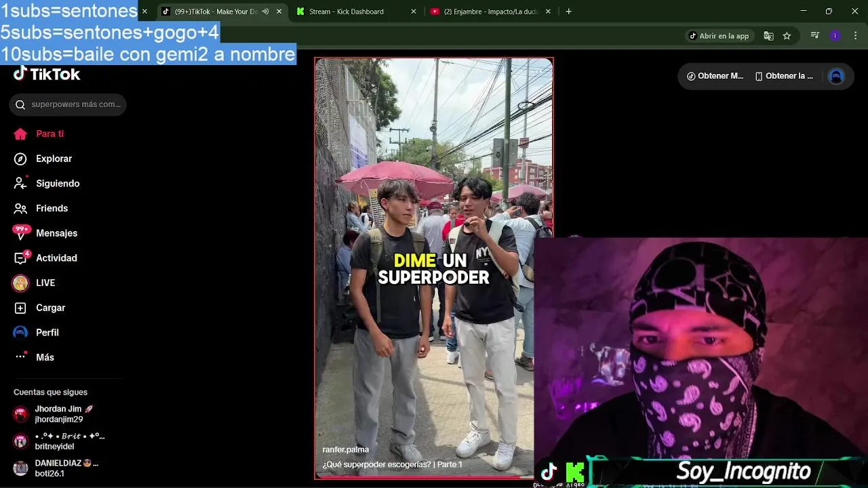Viewport: 868px width, 488px height.
Task: Open Cargar upload page
Action: [x=50, y=308]
